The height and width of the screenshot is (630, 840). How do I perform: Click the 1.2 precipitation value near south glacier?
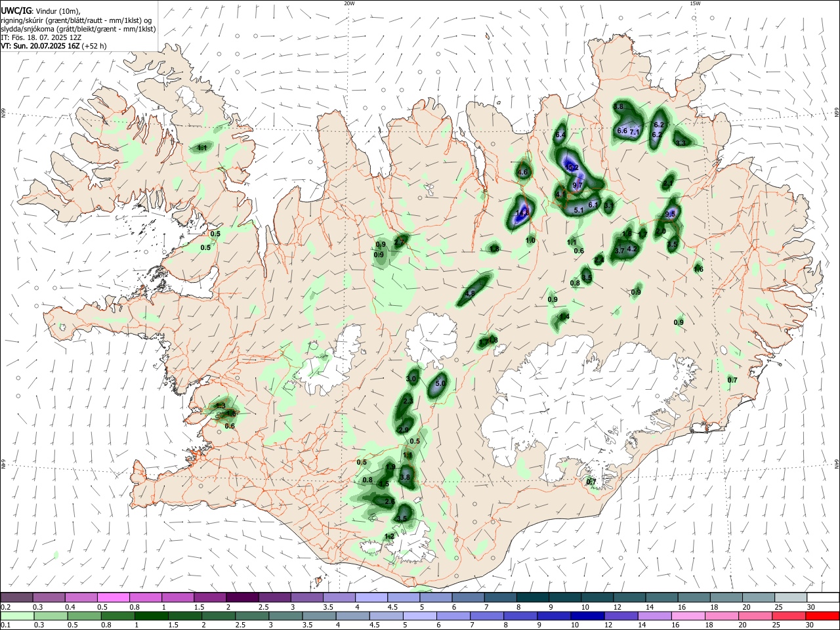[389, 537]
